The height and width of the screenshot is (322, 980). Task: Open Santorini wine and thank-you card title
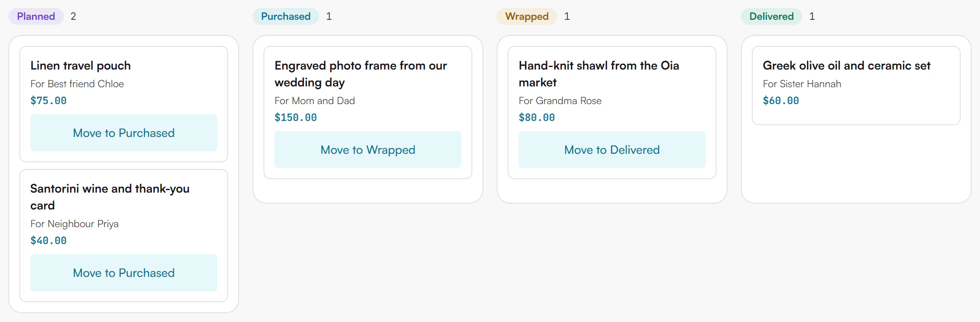(x=110, y=197)
